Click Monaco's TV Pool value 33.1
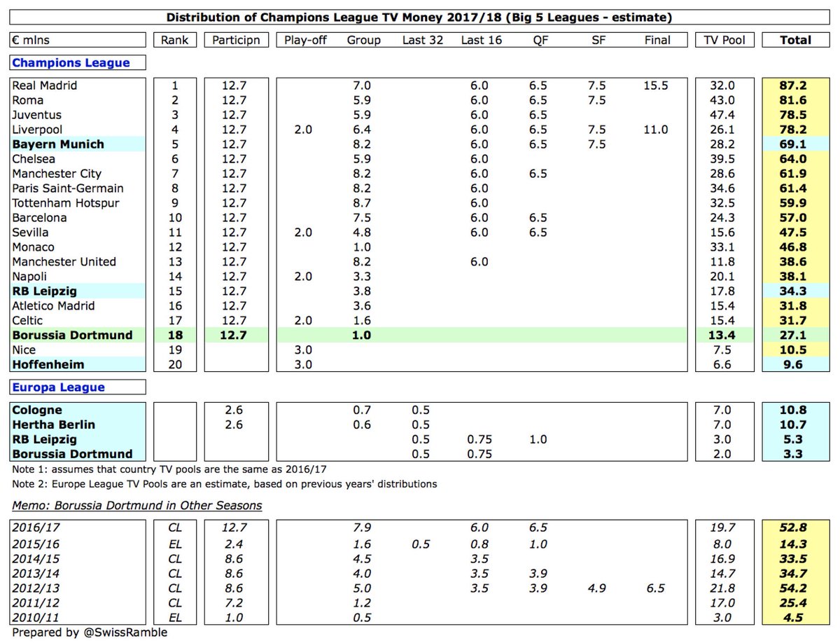Image resolution: width=840 pixels, height=643 pixels. click(x=723, y=247)
